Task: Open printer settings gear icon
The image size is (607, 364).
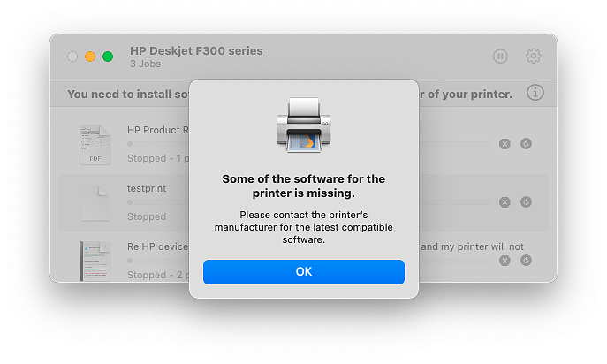Action: click(533, 57)
